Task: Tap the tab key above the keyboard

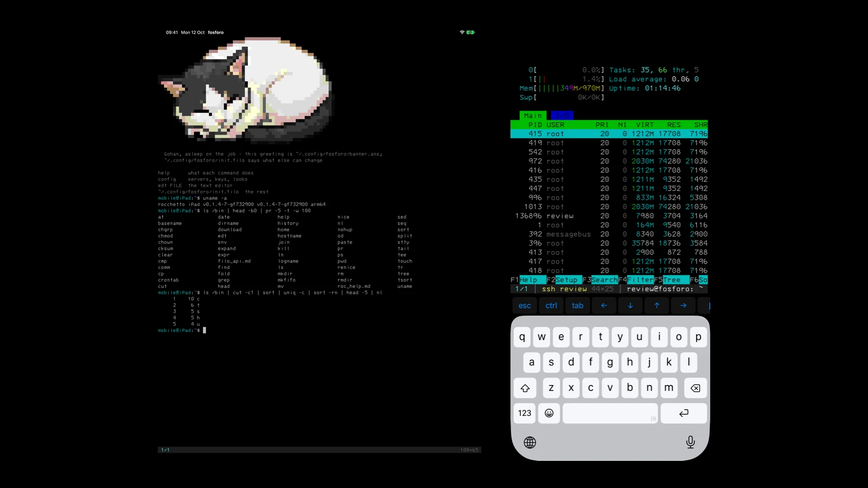Action: [x=578, y=305]
